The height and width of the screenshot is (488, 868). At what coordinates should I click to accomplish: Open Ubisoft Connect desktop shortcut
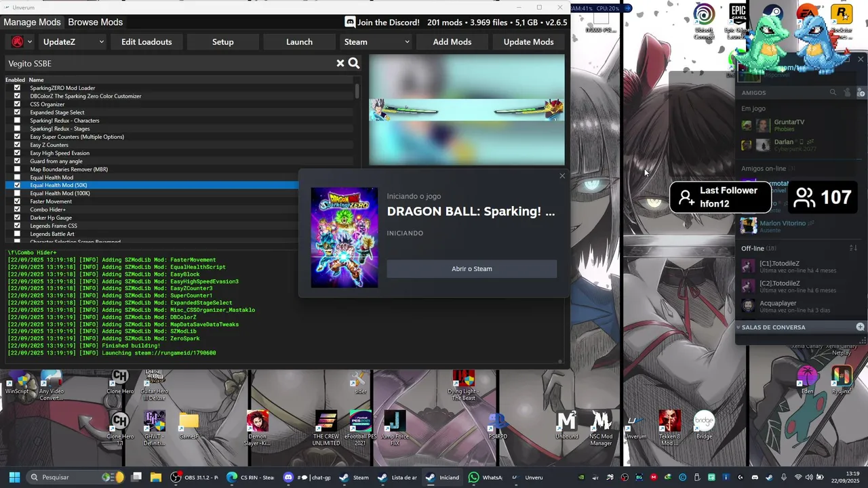coord(704,22)
